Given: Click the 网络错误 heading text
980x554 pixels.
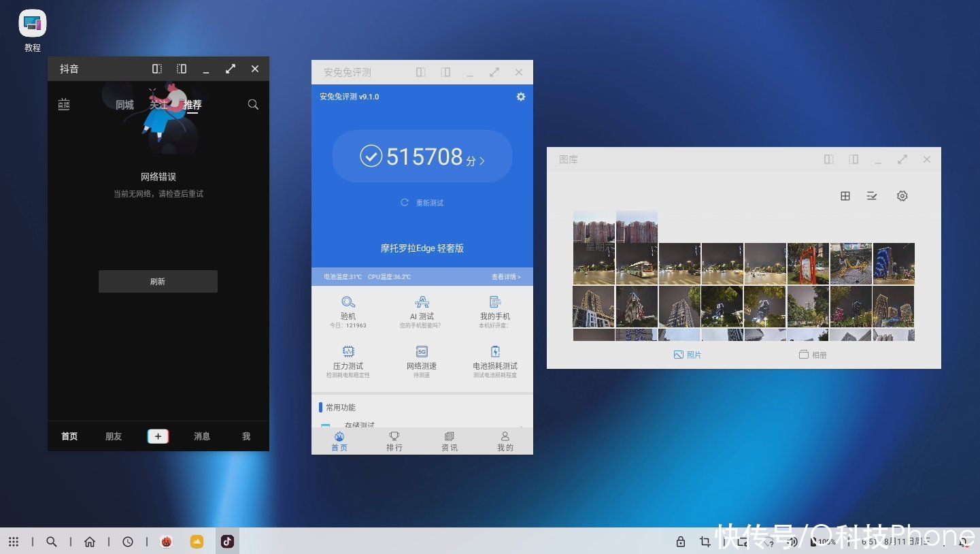Looking at the screenshot, I should (158, 177).
